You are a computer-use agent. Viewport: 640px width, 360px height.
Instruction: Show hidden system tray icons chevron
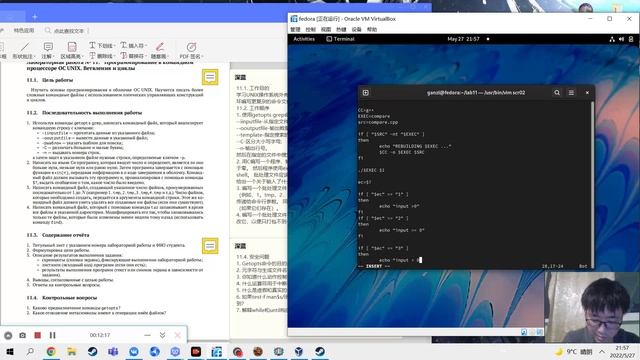click(x=602, y=351)
